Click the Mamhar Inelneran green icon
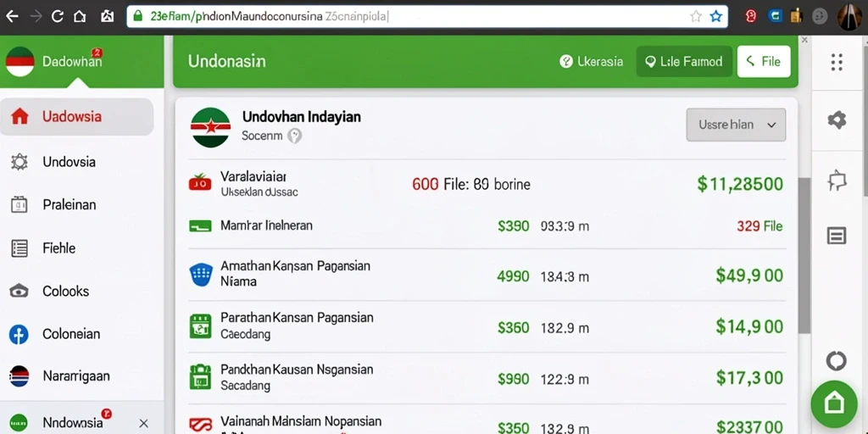The height and width of the screenshot is (434, 868). pos(200,225)
